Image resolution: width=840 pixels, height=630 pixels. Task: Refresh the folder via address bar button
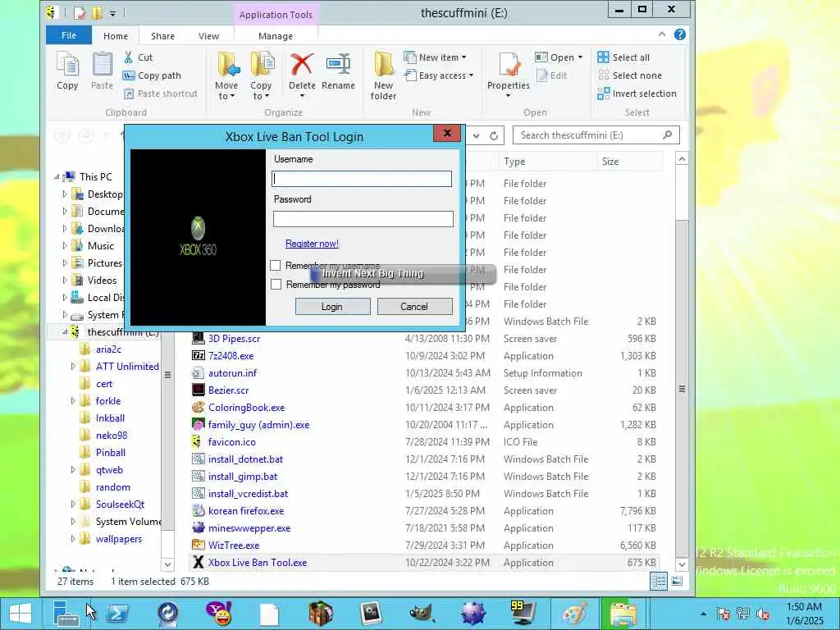[494, 135]
